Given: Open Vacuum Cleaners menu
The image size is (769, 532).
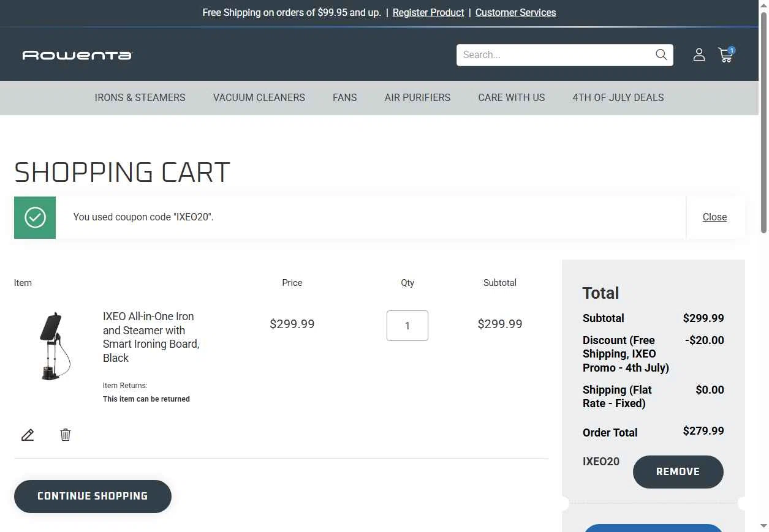Looking at the screenshot, I should pos(259,97).
